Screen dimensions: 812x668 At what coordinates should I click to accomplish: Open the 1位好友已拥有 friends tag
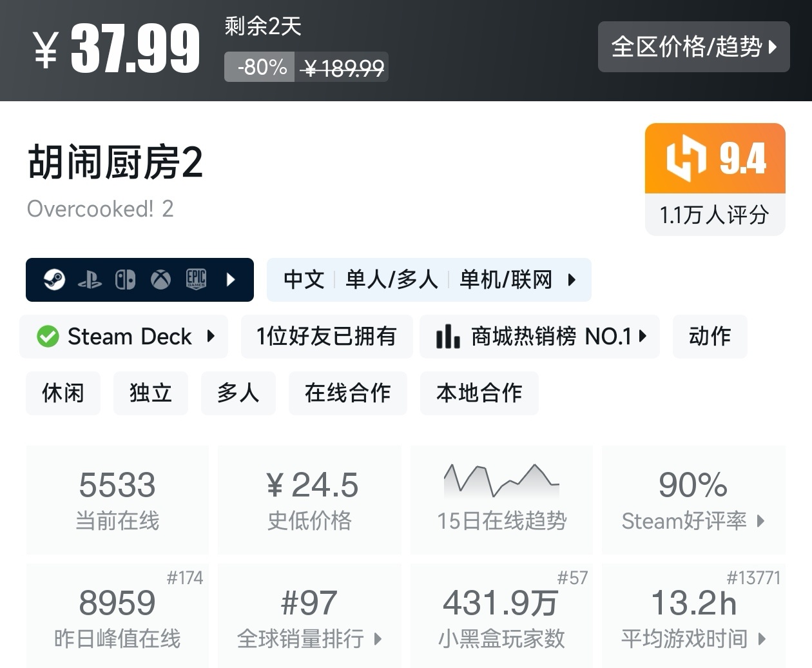pos(326,337)
